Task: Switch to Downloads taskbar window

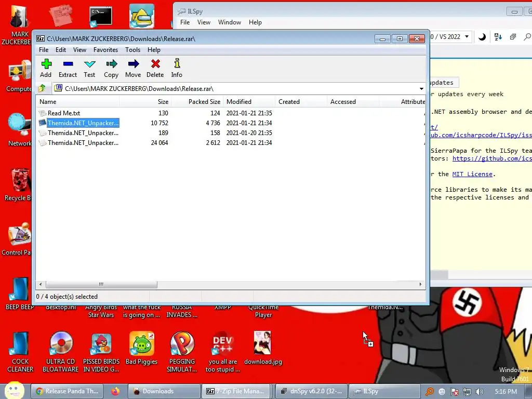Action: click(x=164, y=391)
